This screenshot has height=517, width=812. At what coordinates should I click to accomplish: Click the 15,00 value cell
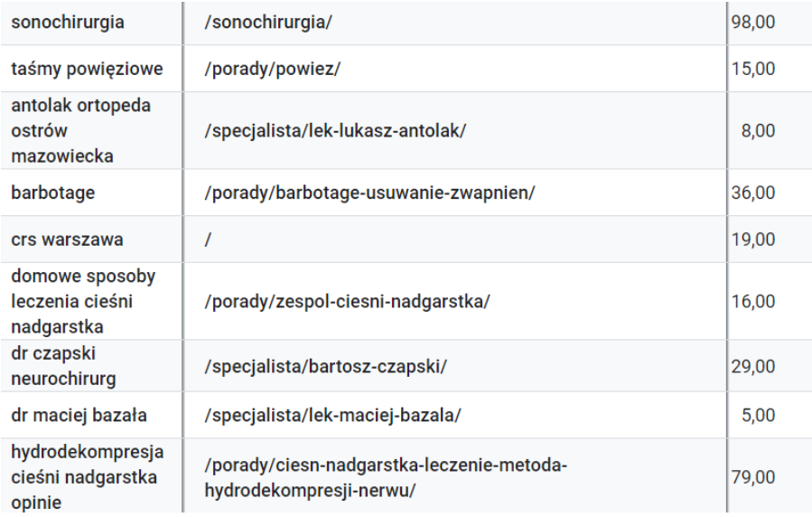coord(752,70)
